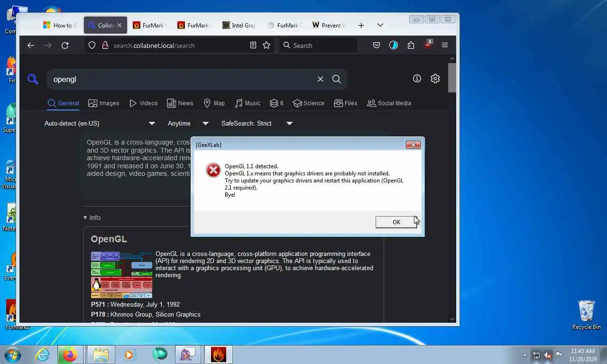Screen dimensions: 607x364
Task: Bookmark this page with the star icon
Action: [267, 45]
